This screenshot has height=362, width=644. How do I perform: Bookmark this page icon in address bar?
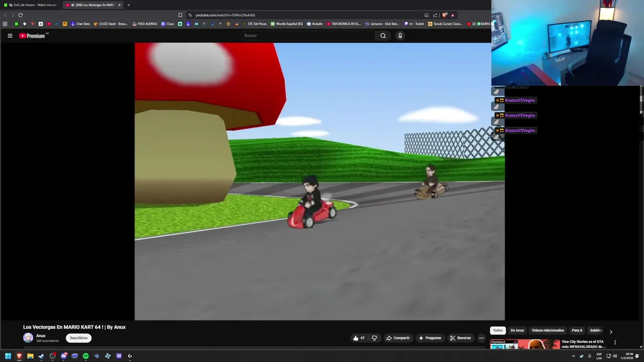[x=180, y=15]
